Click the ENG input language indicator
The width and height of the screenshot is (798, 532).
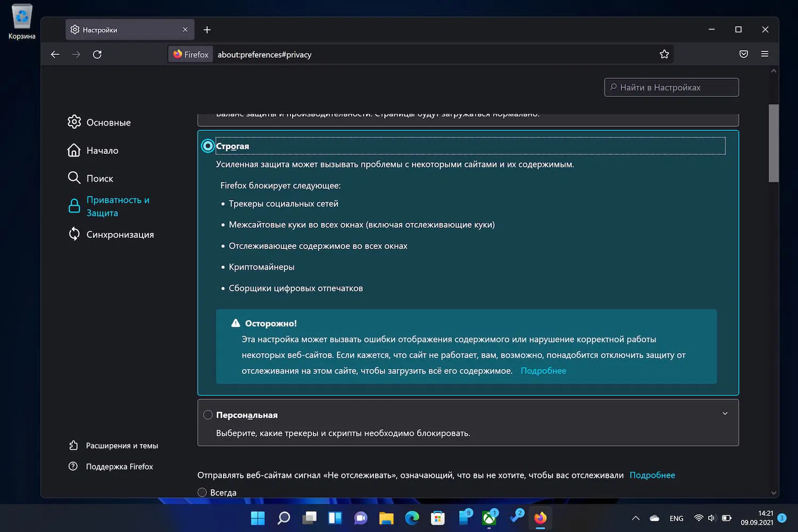click(677, 518)
